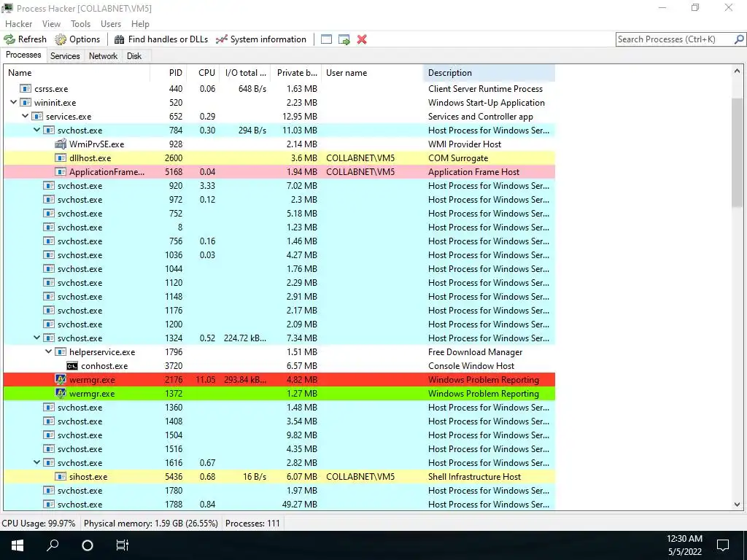Open the View menu
Viewport: 747px width, 560px height.
tap(51, 24)
